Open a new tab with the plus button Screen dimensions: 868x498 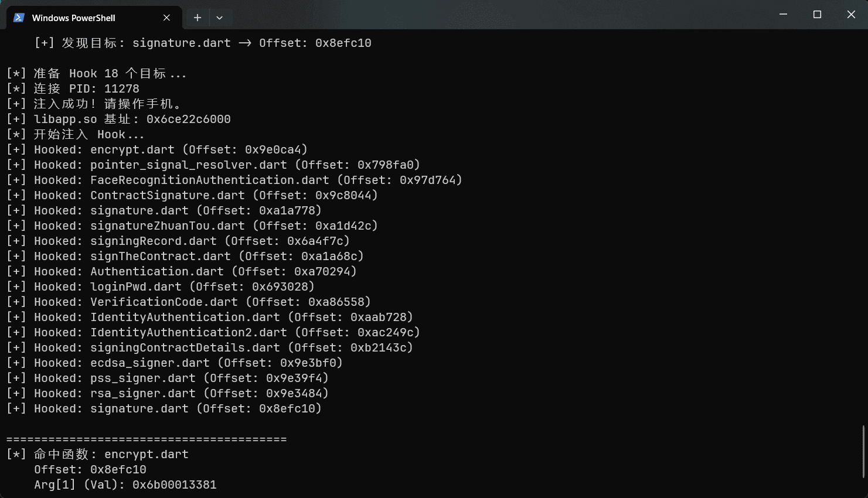(x=198, y=18)
